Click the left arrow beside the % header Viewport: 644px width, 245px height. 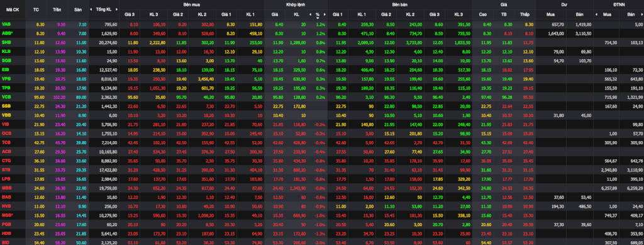click(311, 14)
